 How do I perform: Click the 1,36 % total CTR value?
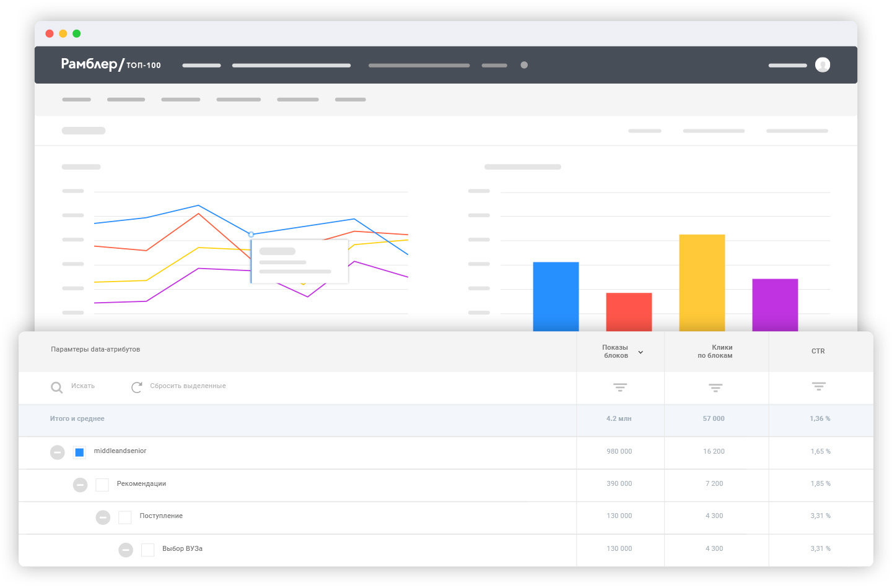(820, 418)
